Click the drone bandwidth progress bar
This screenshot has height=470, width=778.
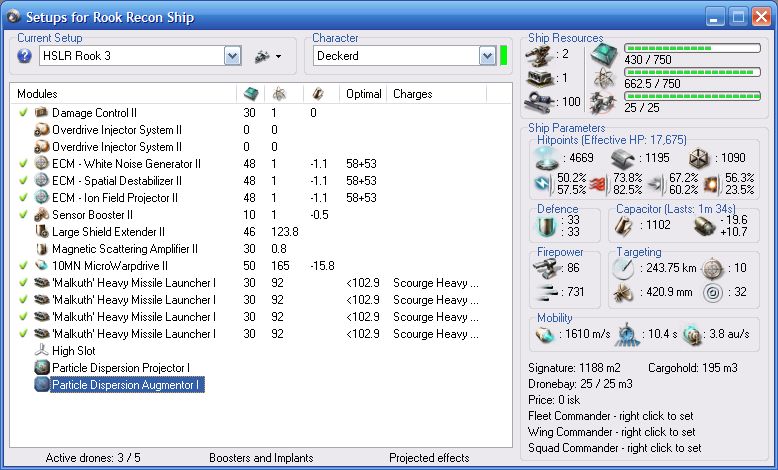(692, 96)
